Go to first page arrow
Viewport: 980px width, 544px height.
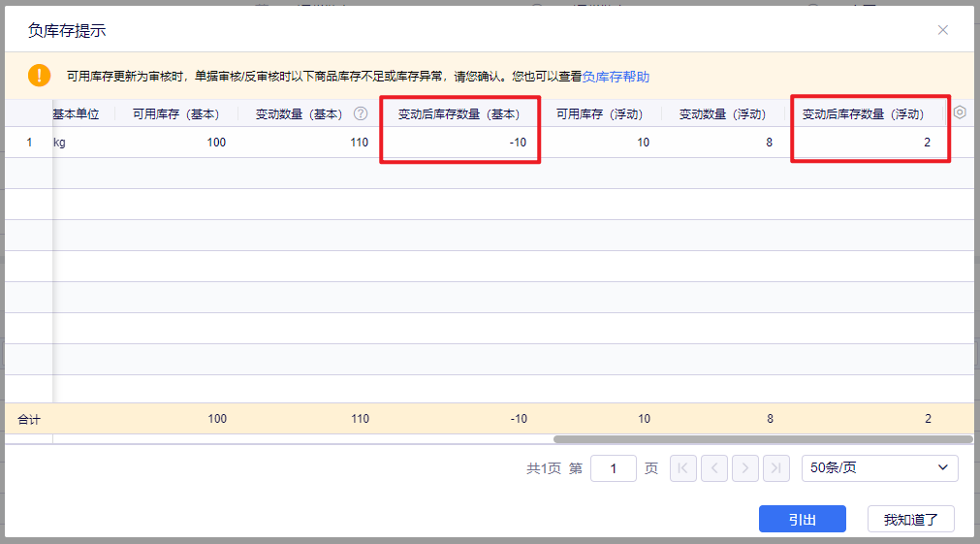pyautogui.click(x=682, y=467)
